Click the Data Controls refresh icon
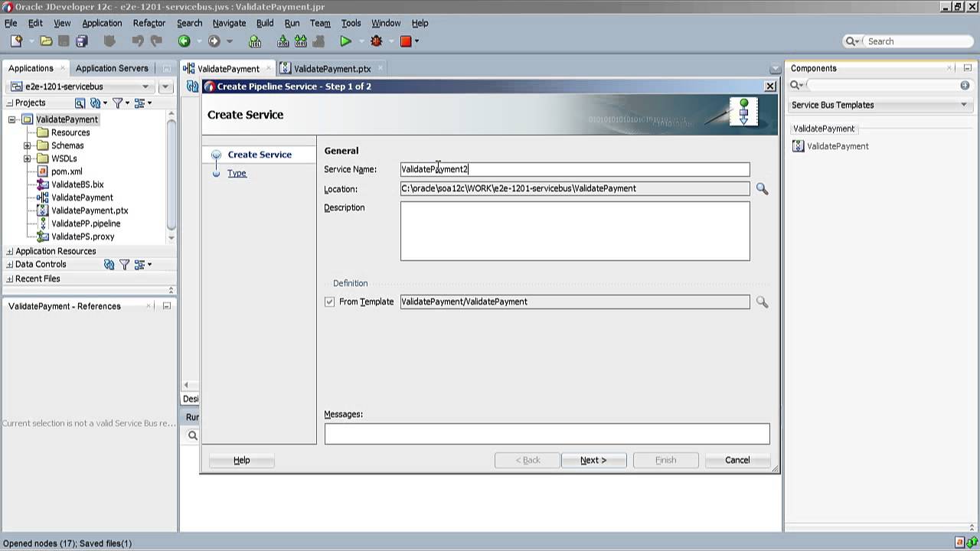 pyautogui.click(x=109, y=264)
